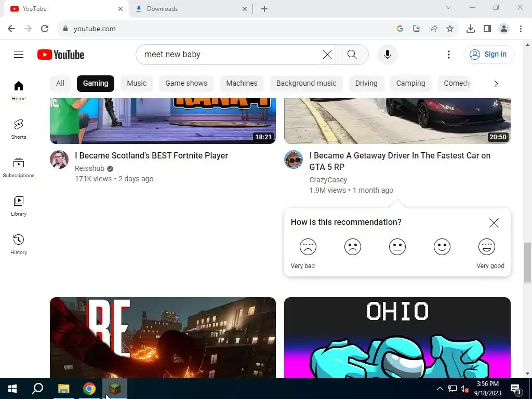
Task: Open the Scotland's BEST Fortnite Player thumbnail
Action: click(163, 121)
